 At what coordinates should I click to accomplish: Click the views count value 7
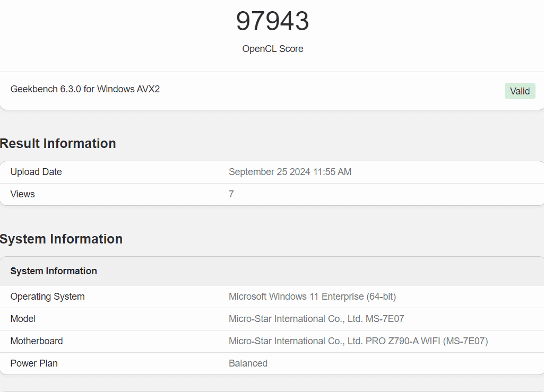click(231, 194)
